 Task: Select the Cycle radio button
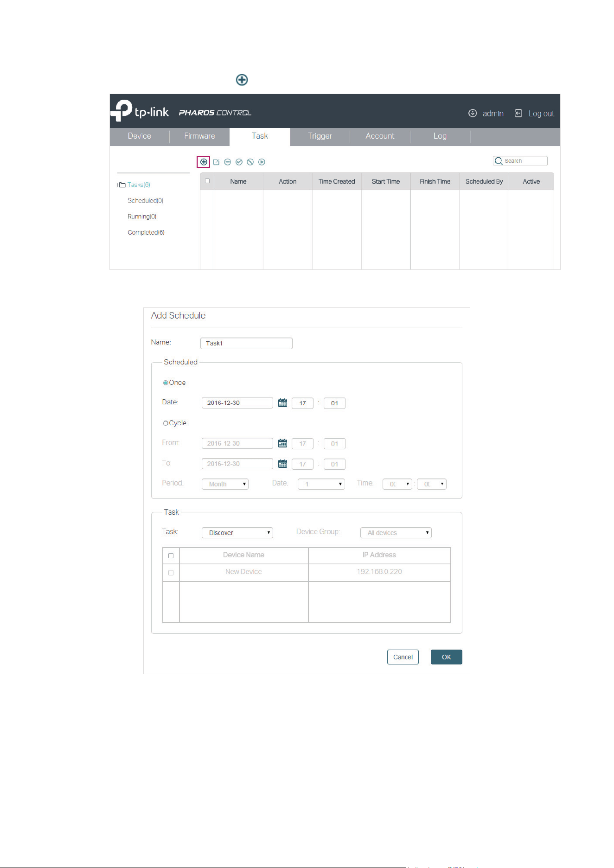tap(166, 423)
